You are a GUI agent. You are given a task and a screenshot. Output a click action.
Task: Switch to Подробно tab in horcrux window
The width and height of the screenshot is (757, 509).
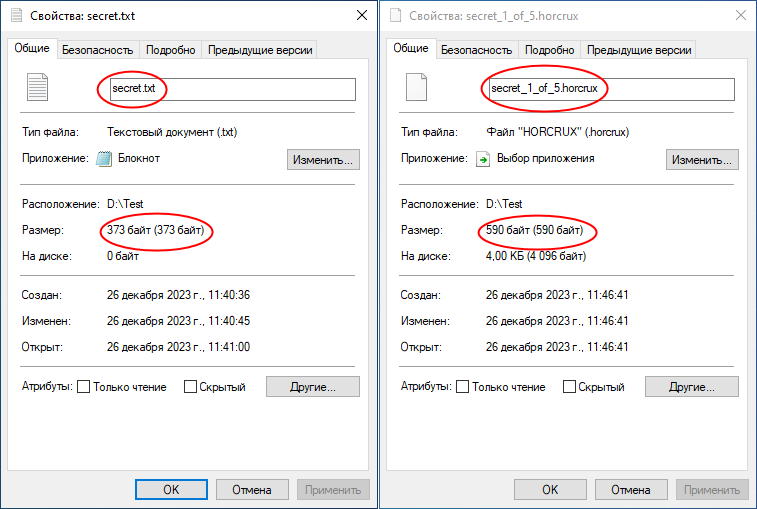click(x=549, y=50)
